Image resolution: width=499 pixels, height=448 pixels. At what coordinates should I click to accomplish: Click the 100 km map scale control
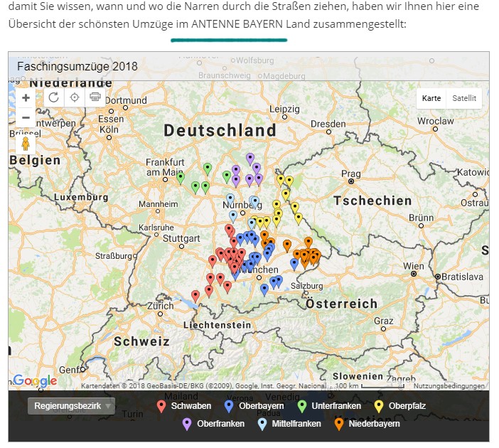click(x=369, y=386)
